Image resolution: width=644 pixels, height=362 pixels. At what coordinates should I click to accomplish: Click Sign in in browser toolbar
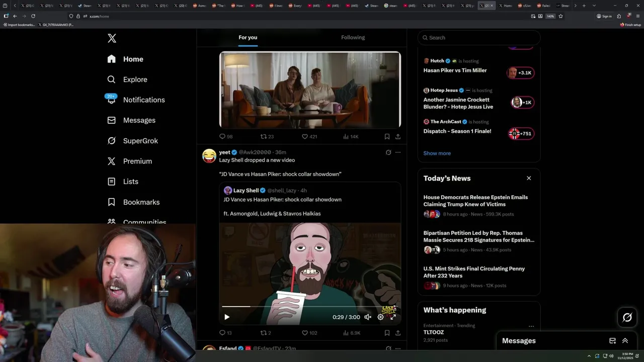tap(604, 16)
